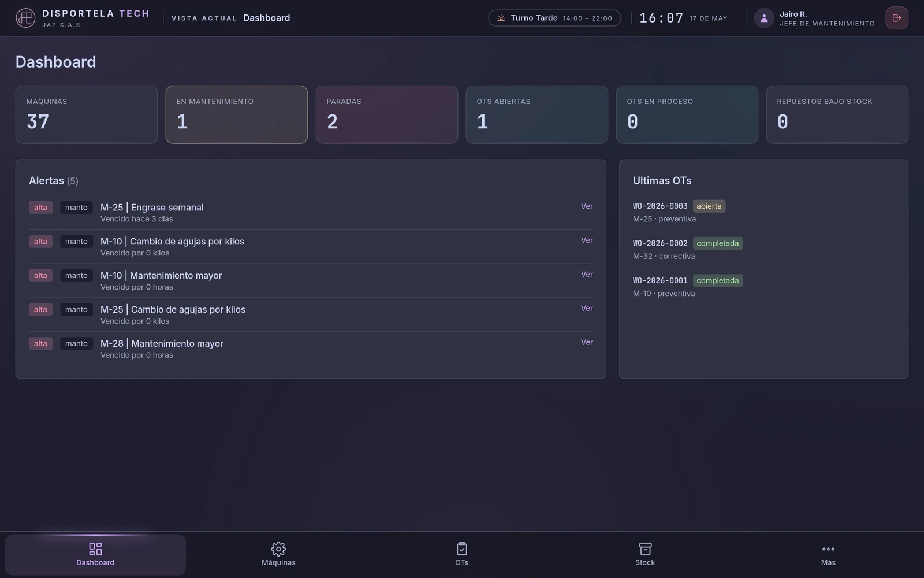Select the En Mantenimiento card
The image size is (924, 578).
click(237, 114)
